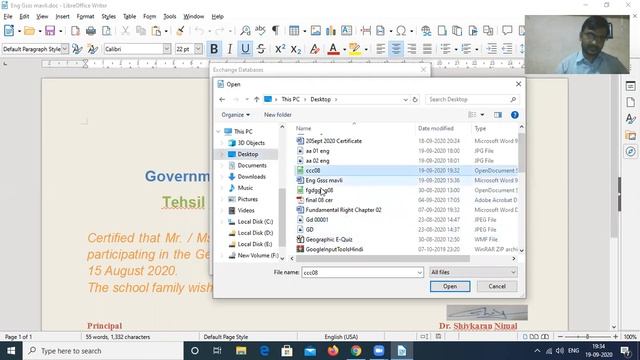Open the Styles menu
Image resolution: width=640 pixels, height=360 pixels.
[x=109, y=16]
